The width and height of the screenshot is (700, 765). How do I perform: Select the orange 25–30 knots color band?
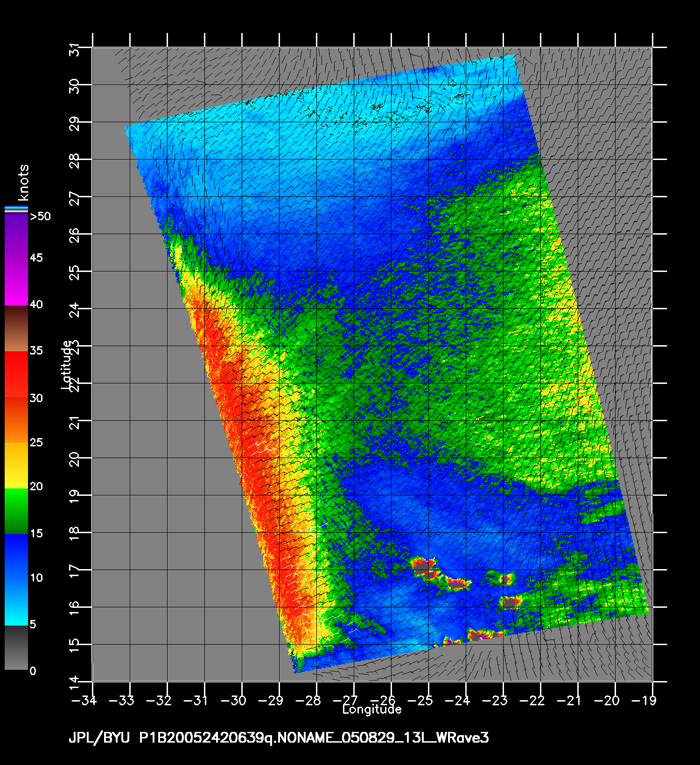coord(16,420)
